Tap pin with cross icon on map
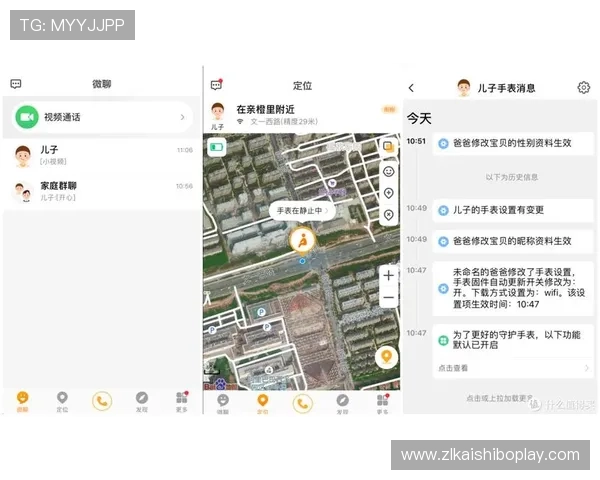This screenshot has width=600, height=480. (x=389, y=215)
